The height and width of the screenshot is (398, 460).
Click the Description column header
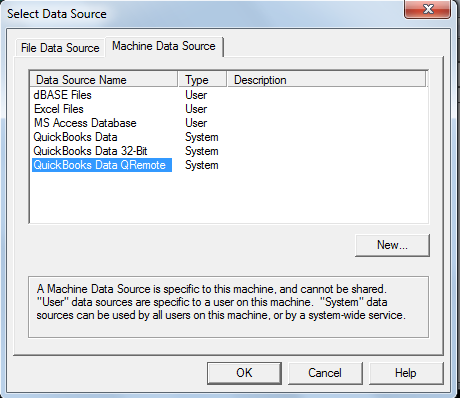point(327,80)
